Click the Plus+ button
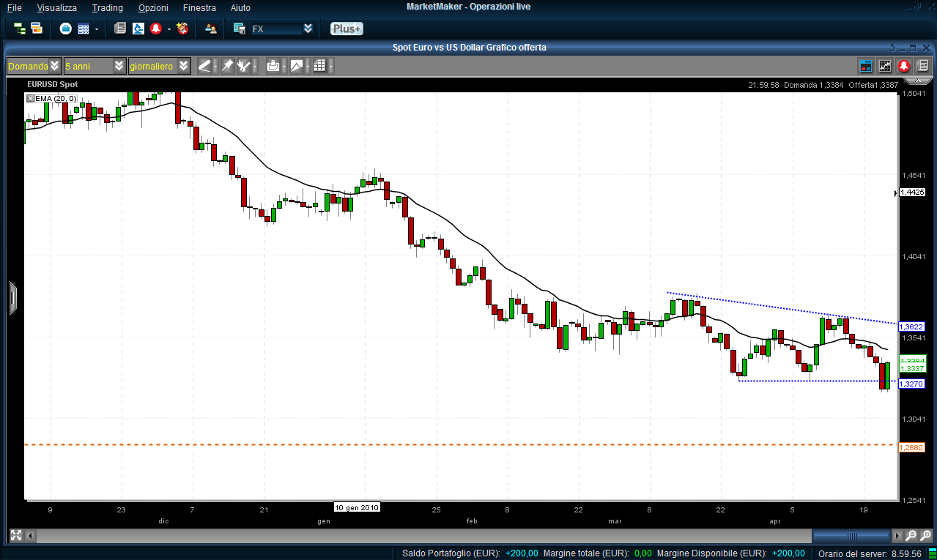 pos(347,29)
